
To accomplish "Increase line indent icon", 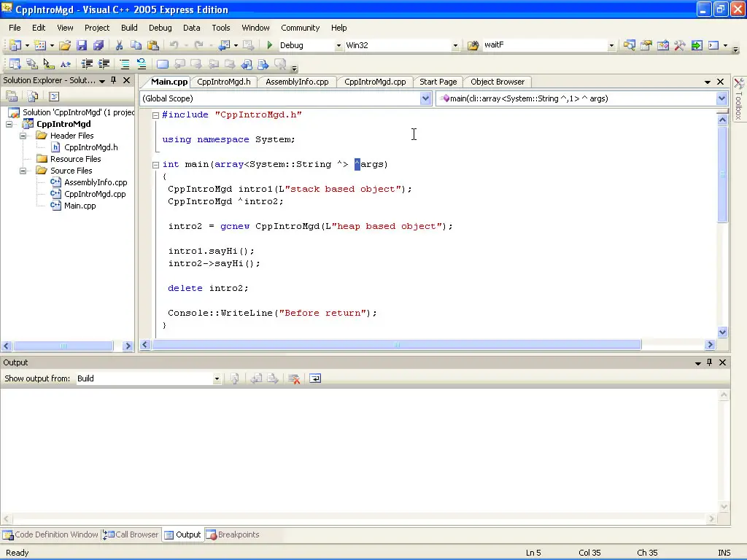I will click(104, 64).
